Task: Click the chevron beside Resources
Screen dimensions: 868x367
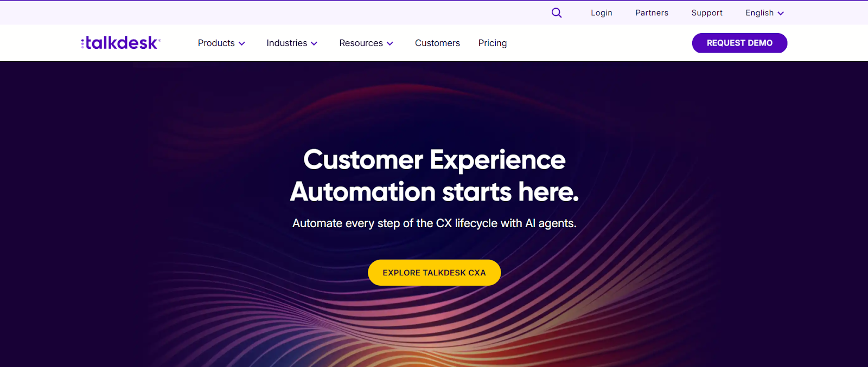Action: [x=390, y=43]
